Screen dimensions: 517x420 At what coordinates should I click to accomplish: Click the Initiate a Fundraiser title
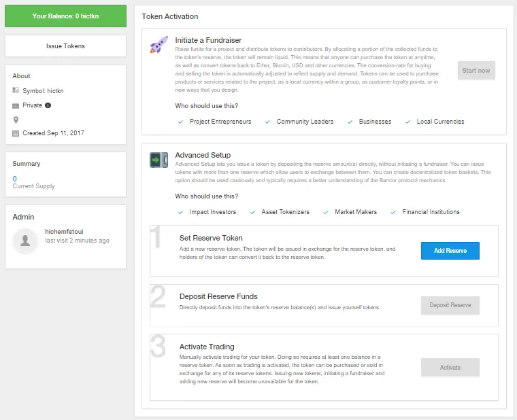click(x=208, y=40)
